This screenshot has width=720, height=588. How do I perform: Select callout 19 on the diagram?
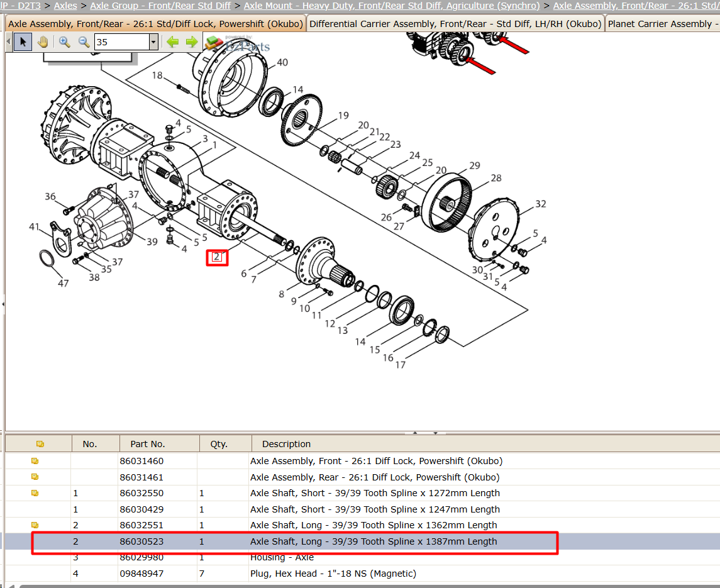(x=343, y=115)
